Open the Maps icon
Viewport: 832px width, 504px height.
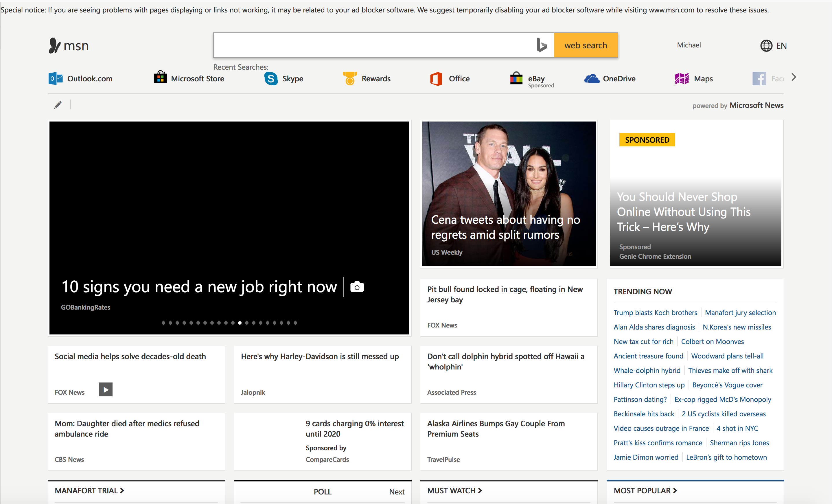click(682, 79)
